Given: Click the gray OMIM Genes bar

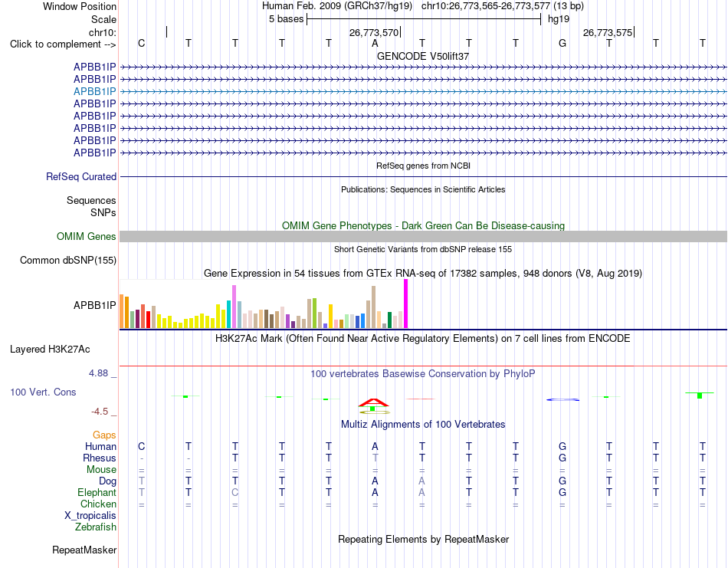Looking at the screenshot, I should [423, 236].
